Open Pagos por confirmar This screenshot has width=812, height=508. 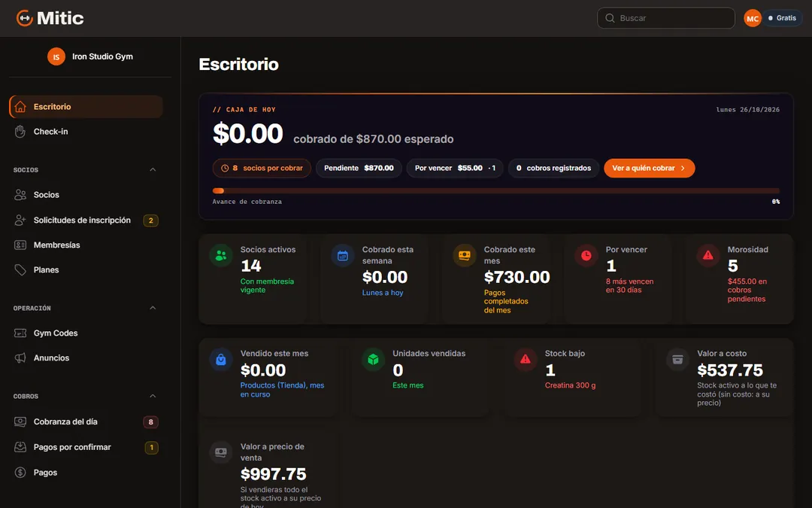pyautogui.click(x=86, y=447)
